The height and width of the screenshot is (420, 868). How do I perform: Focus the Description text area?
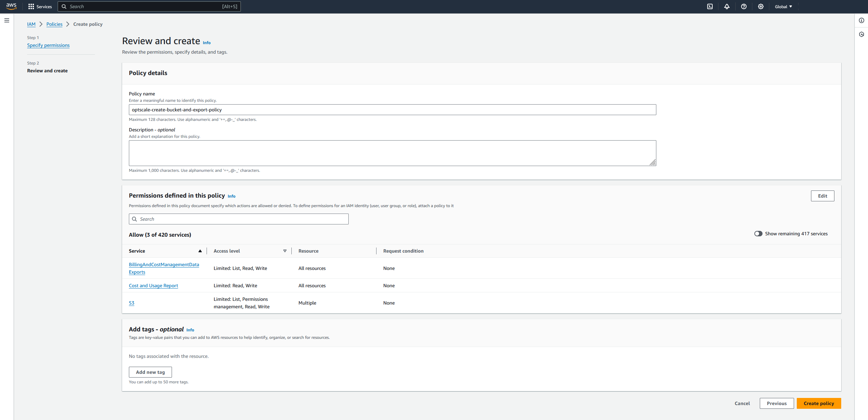pyautogui.click(x=392, y=153)
